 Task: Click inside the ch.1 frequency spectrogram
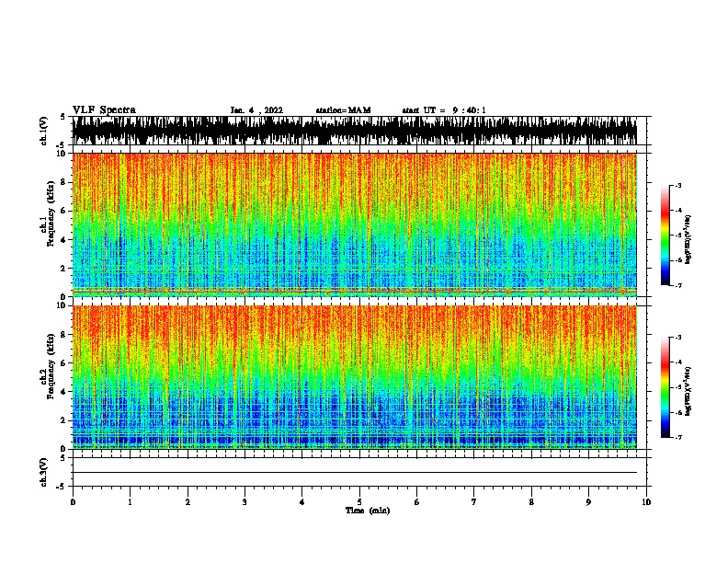[355, 224]
